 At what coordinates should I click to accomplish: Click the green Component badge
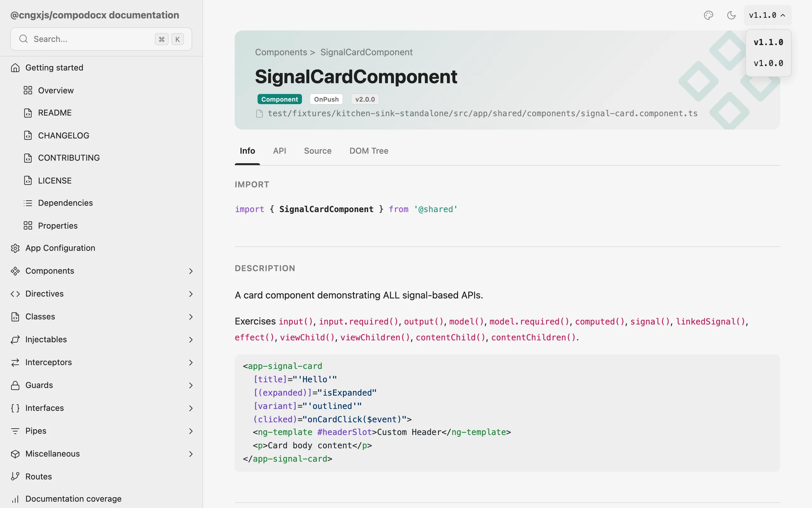pos(279,99)
